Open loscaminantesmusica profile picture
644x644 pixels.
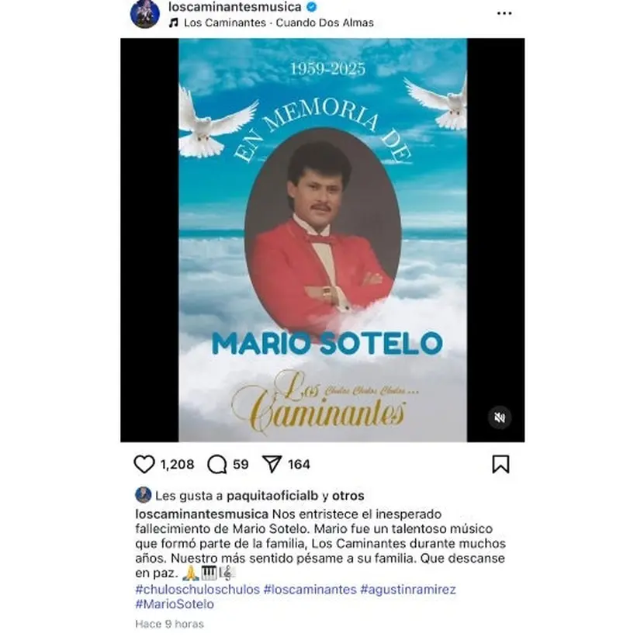144,13
